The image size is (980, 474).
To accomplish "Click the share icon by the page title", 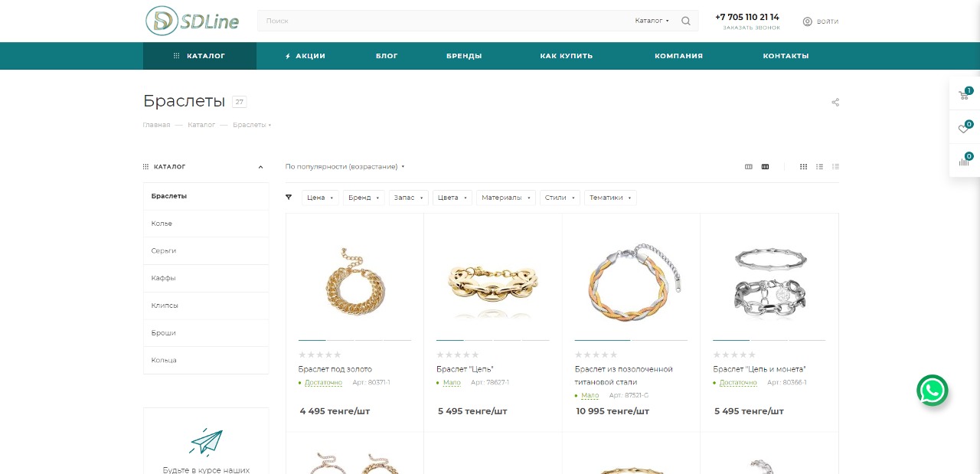I will point(835,102).
